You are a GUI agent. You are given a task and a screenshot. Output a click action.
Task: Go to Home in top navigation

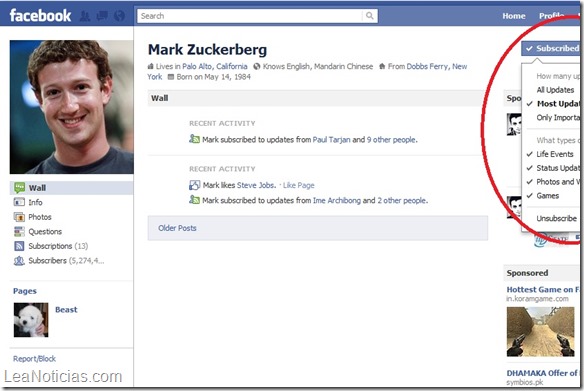pos(514,16)
